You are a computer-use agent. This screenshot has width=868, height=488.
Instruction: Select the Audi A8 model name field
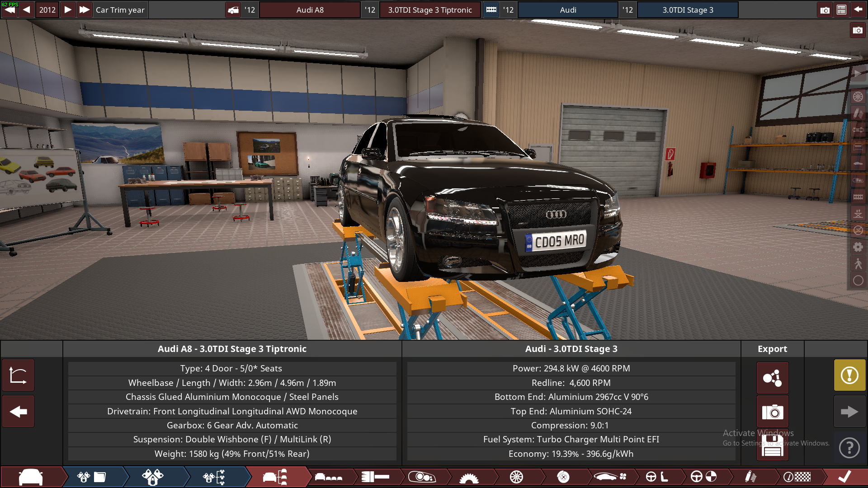(310, 10)
